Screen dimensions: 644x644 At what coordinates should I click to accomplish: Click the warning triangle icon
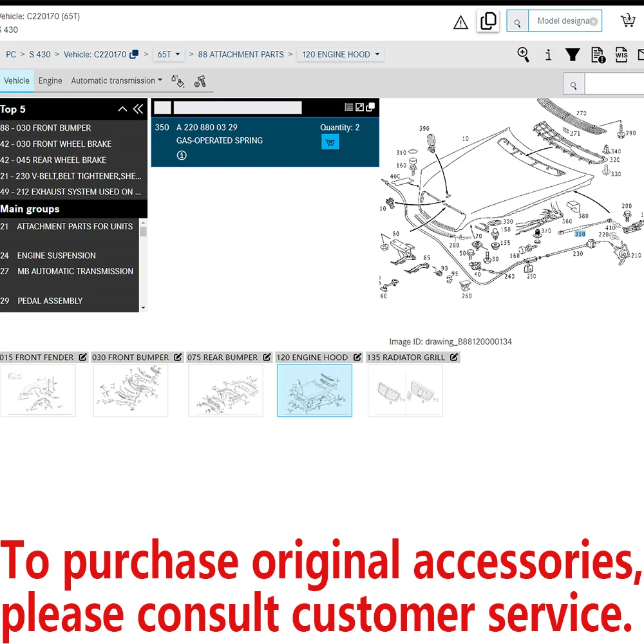[460, 22]
